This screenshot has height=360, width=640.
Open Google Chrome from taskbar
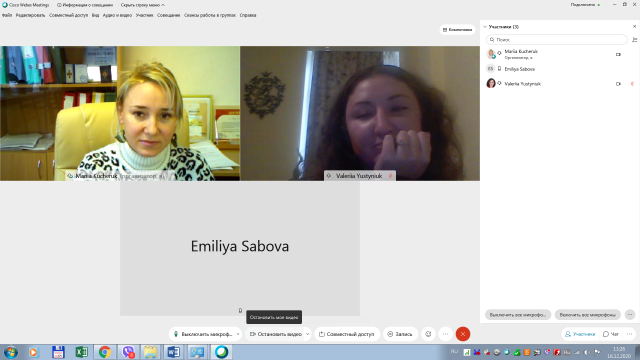tap(104, 352)
